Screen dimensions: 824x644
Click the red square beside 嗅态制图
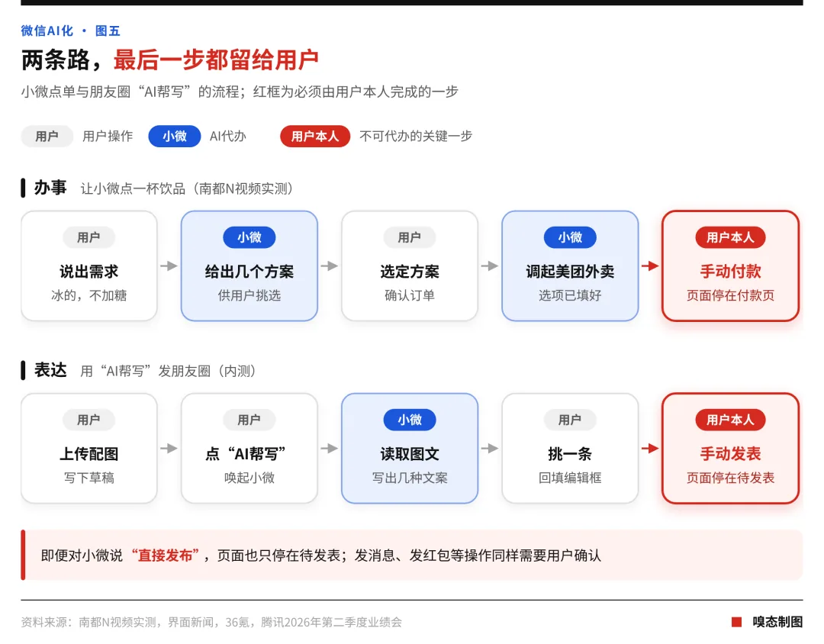pos(737,622)
